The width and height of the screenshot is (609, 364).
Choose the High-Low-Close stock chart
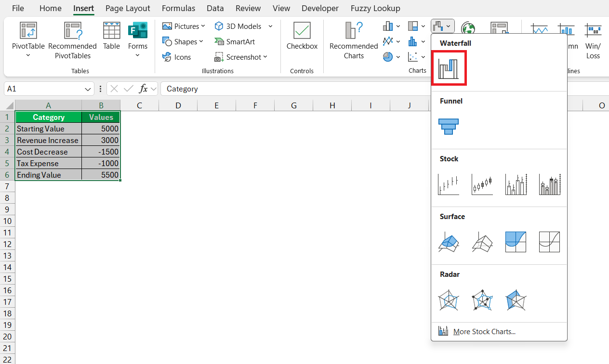coord(449,184)
